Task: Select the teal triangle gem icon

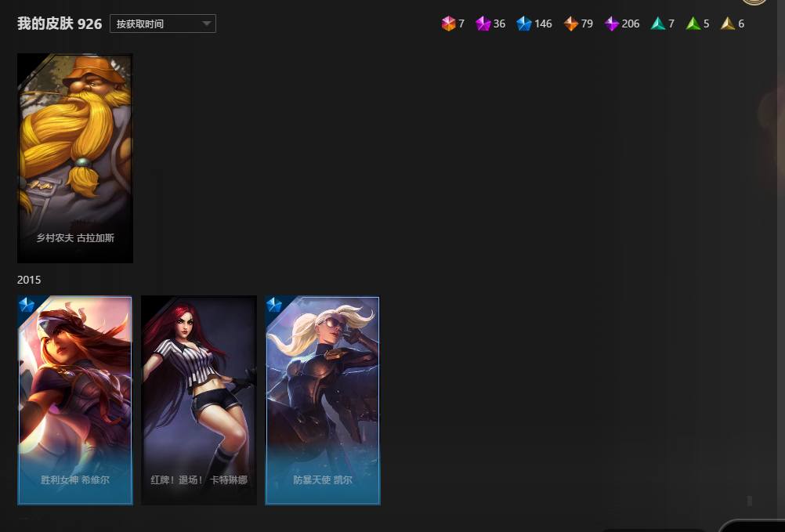Action: [658, 24]
